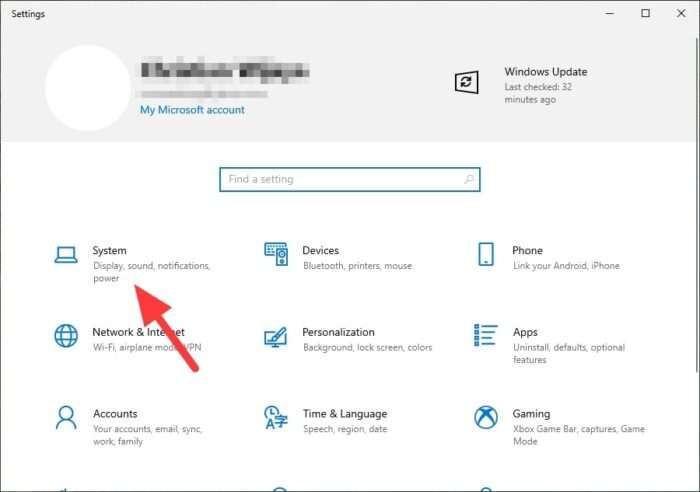This screenshot has height=492, width=700.
Task: Close the Settings window
Action: pos(681,13)
